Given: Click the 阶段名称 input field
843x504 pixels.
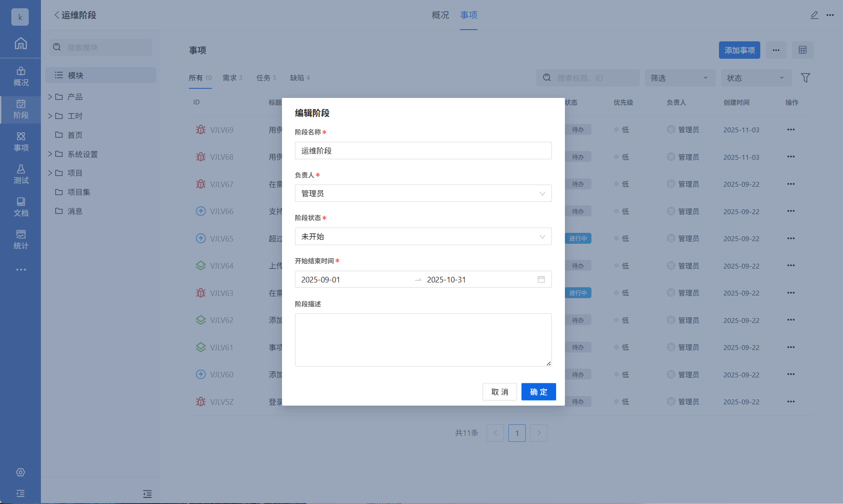Looking at the screenshot, I should (423, 151).
